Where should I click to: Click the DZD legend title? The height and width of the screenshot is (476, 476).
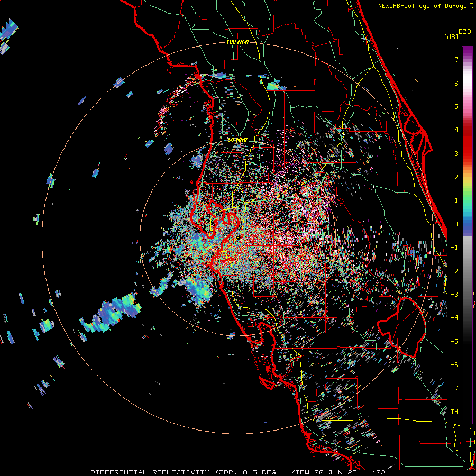coord(464,32)
